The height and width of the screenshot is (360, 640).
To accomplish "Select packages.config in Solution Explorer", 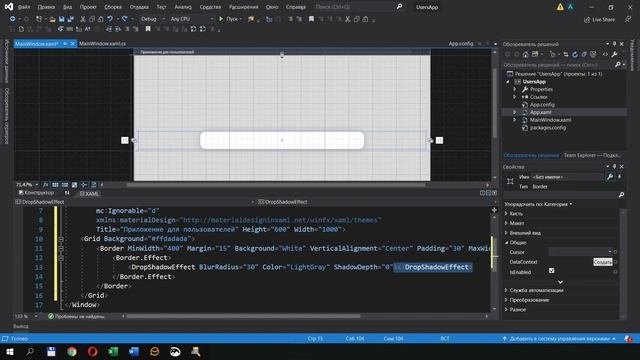I will point(548,128).
